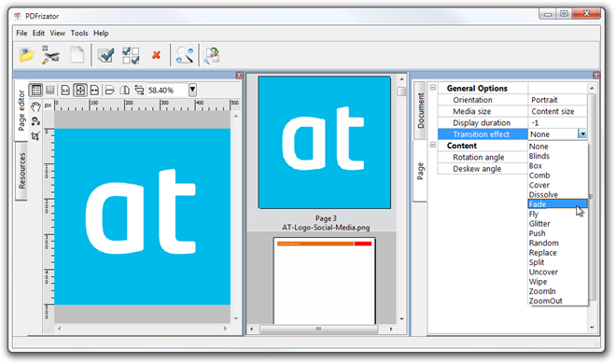Image resolution: width=616 pixels, height=364 pixels.
Task: Close the properties panel
Action: [x=596, y=76]
